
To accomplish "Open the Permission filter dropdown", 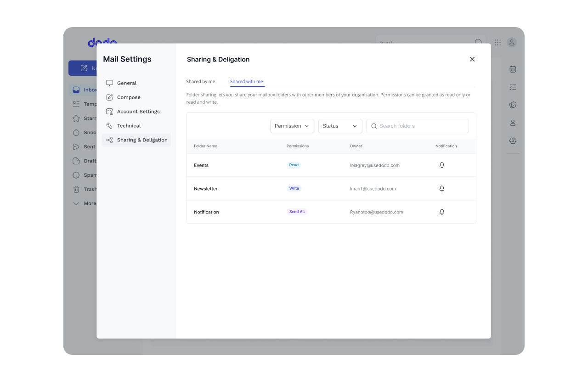I will [x=292, y=126].
